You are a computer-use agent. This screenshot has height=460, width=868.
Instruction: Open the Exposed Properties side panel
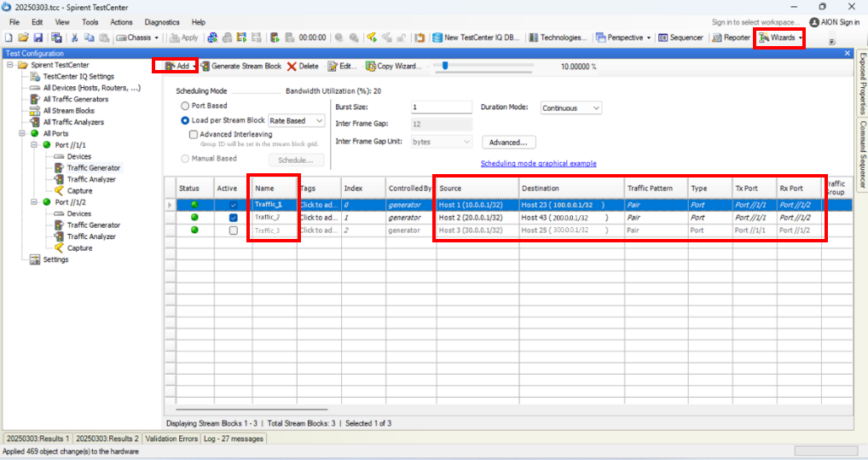[x=863, y=84]
